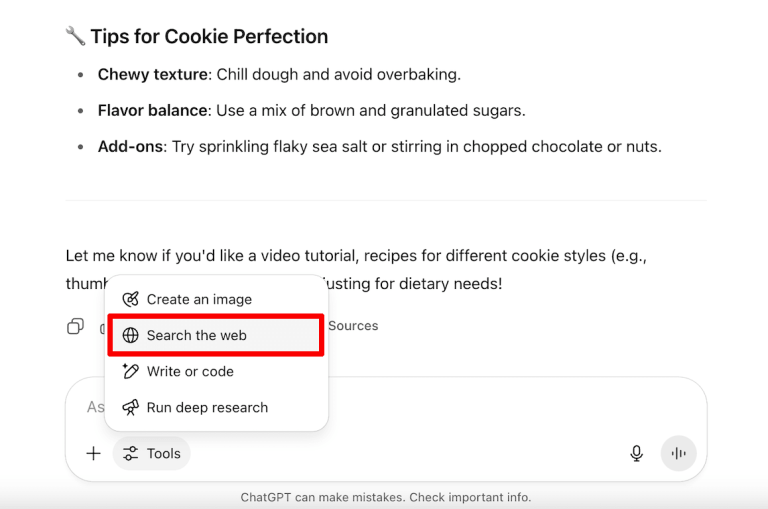This screenshot has width=768, height=509.
Task: Choose 'Search the web' menu option
Action: [x=196, y=336]
